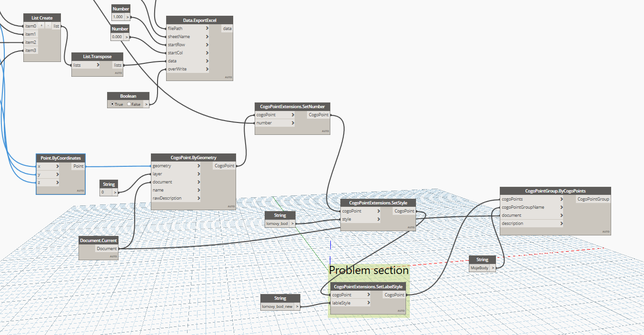Open lists input chevron on List.Transpose

(98, 65)
